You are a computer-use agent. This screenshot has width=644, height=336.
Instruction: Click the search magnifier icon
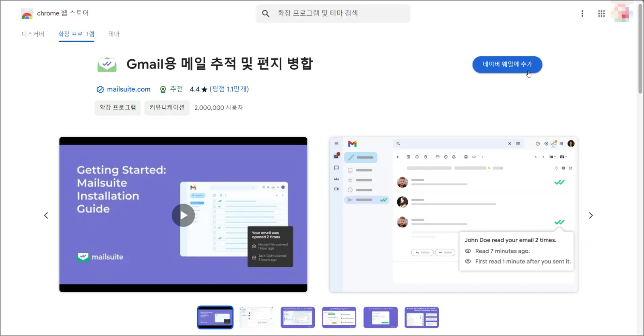click(x=266, y=14)
